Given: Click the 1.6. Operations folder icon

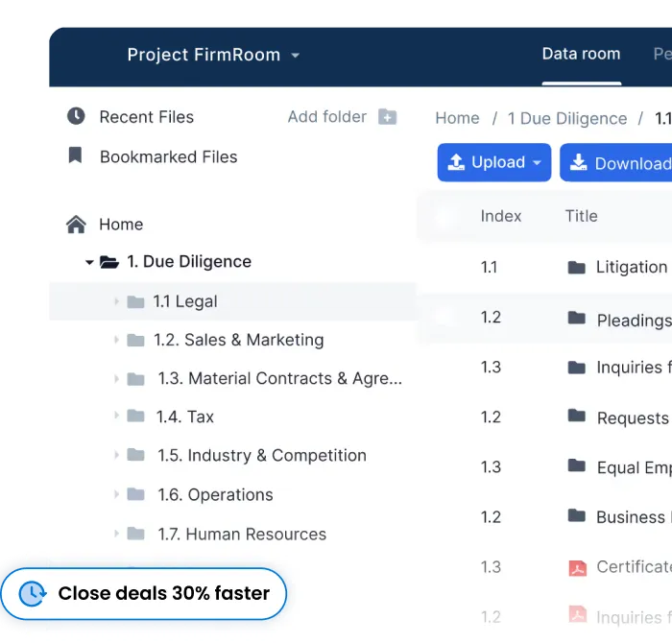Looking at the screenshot, I should pyautogui.click(x=136, y=494).
